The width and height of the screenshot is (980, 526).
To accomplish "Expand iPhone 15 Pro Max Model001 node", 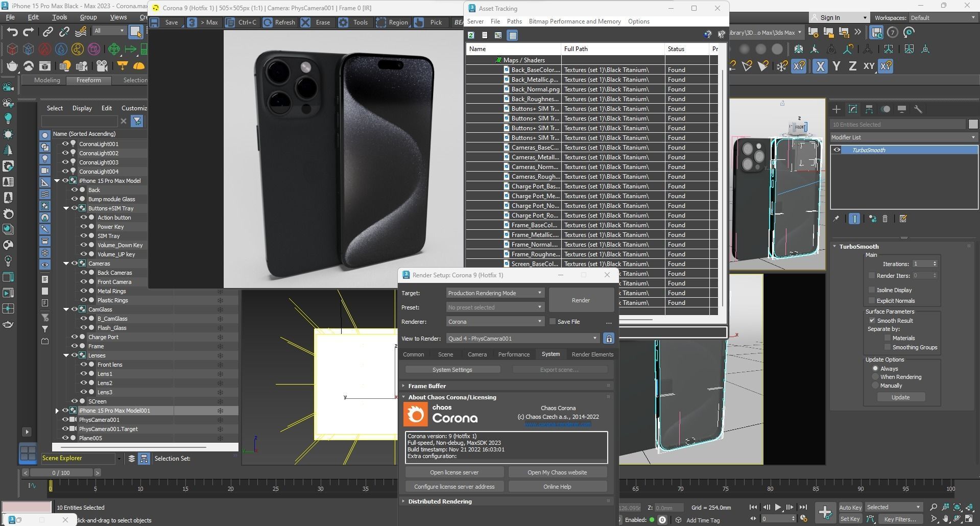I will 57,411.
